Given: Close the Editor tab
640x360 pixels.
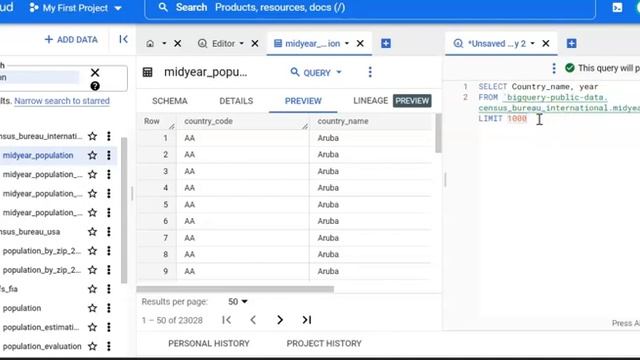Looking at the screenshot, I should click(255, 43).
